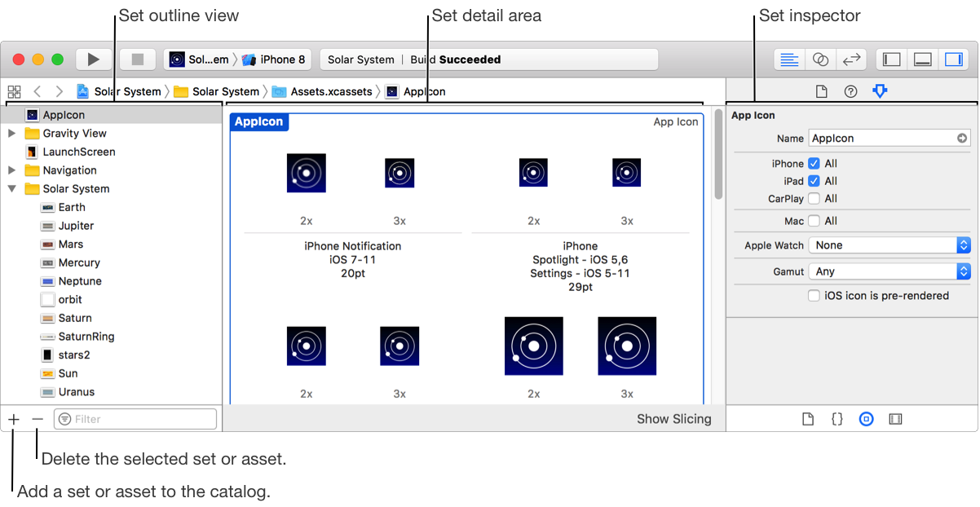Choose the iPhone 8 run destination
The height and width of the screenshot is (507, 980).
274,60
